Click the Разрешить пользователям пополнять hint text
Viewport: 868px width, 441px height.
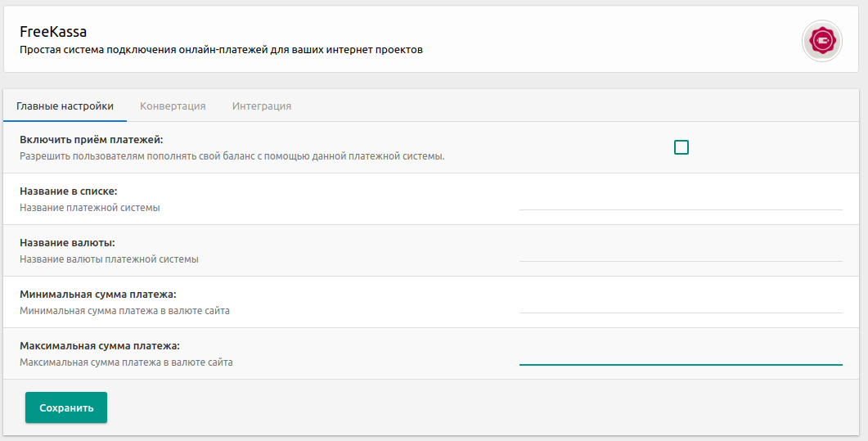click(232, 156)
